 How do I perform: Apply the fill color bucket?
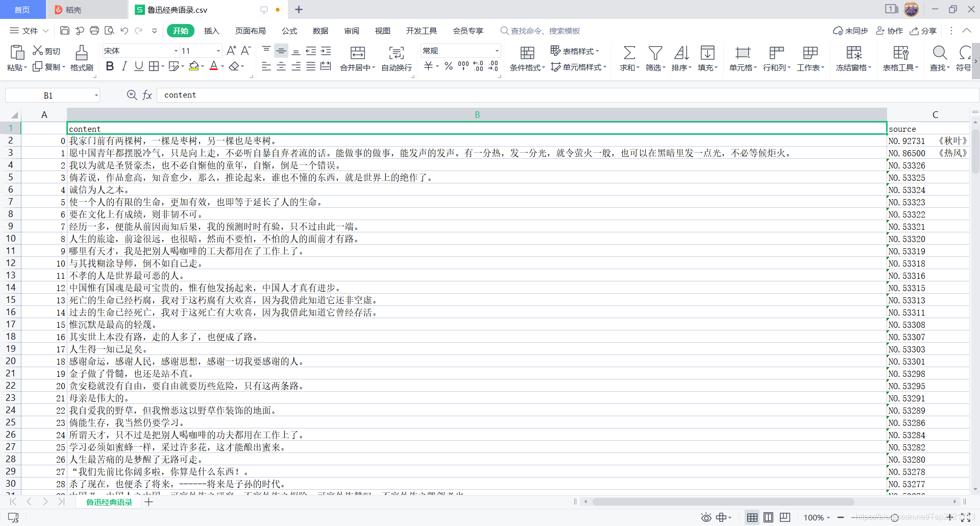click(x=193, y=66)
